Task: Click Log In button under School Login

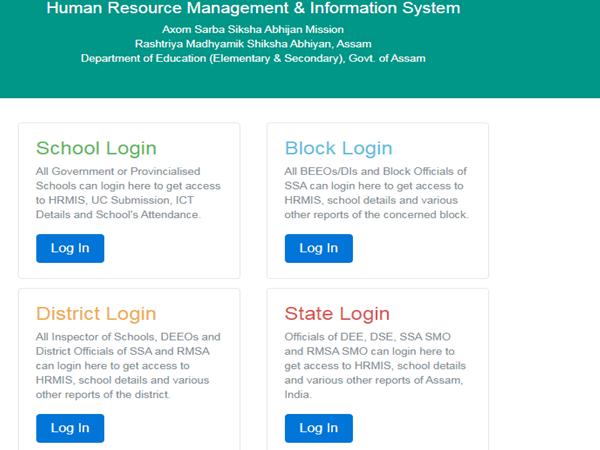Action: point(70,248)
